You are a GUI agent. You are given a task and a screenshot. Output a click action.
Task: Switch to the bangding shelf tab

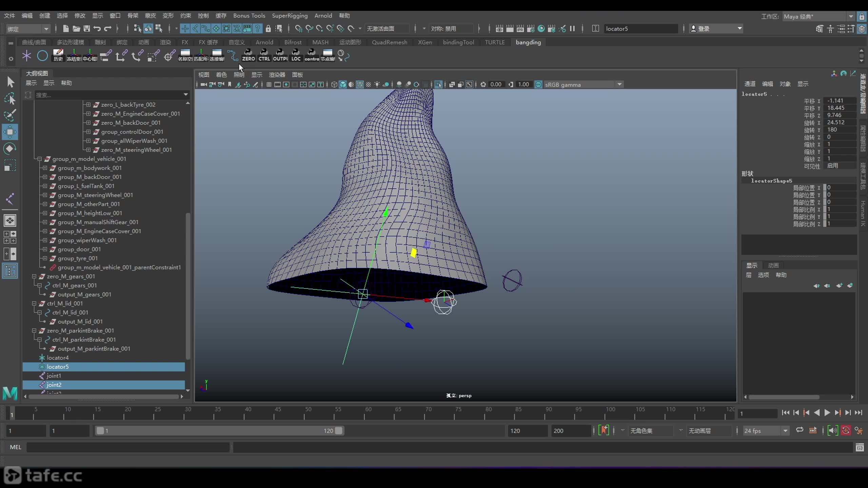coord(528,42)
